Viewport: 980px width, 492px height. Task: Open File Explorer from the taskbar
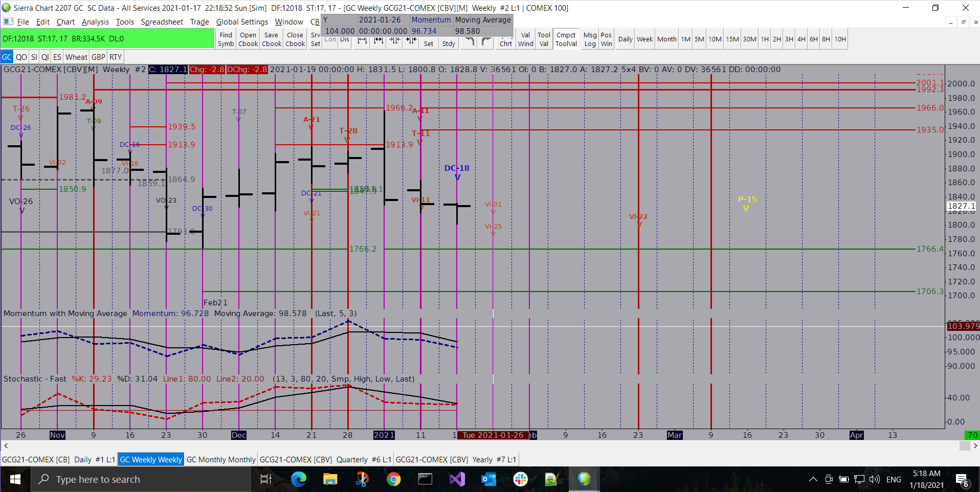[330, 479]
